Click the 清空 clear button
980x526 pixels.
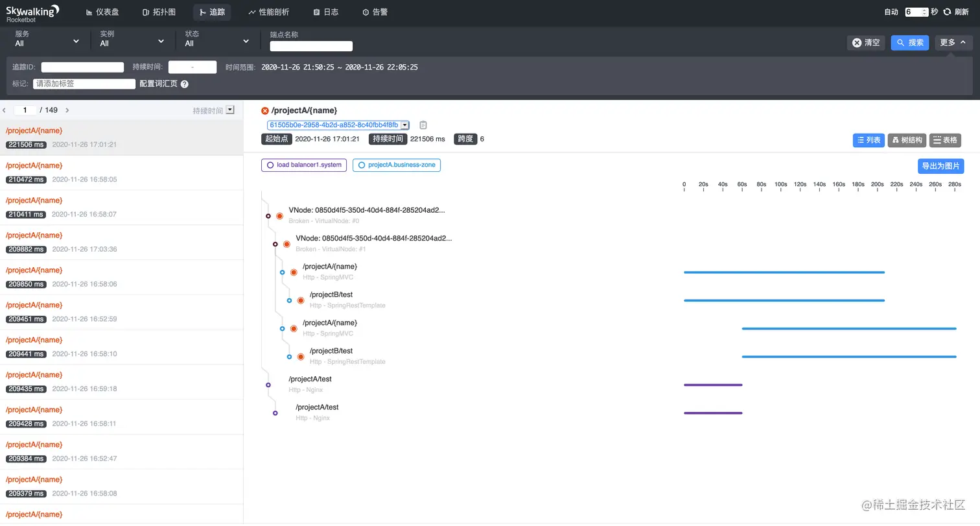click(866, 43)
